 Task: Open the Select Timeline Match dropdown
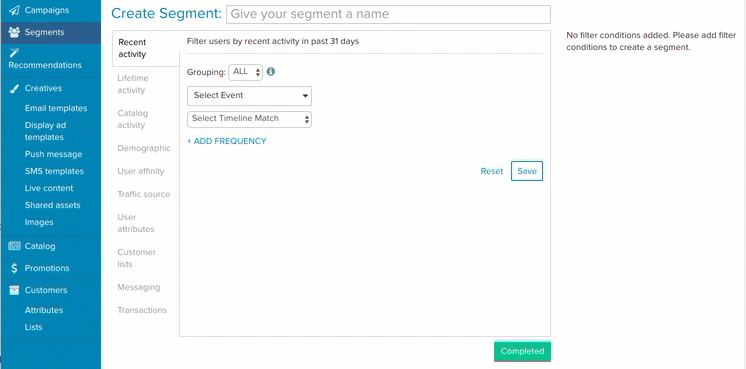pos(249,119)
